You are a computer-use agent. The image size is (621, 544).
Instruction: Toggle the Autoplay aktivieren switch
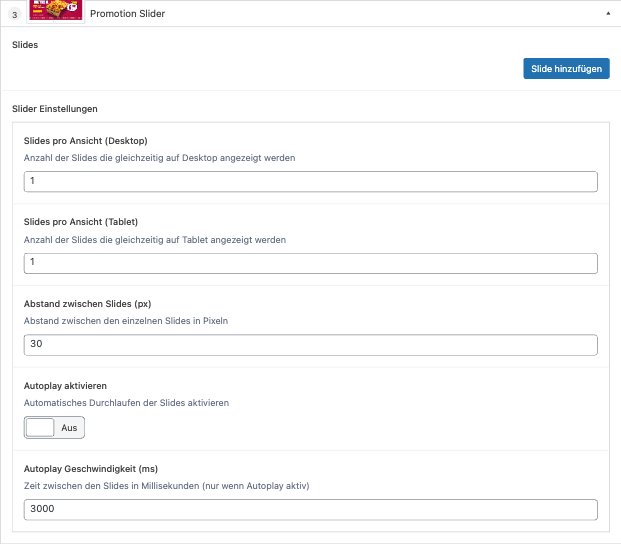[55, 427]
